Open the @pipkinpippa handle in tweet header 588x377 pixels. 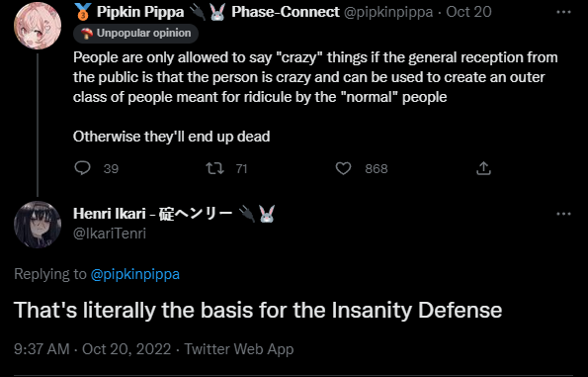coord(388,12)
